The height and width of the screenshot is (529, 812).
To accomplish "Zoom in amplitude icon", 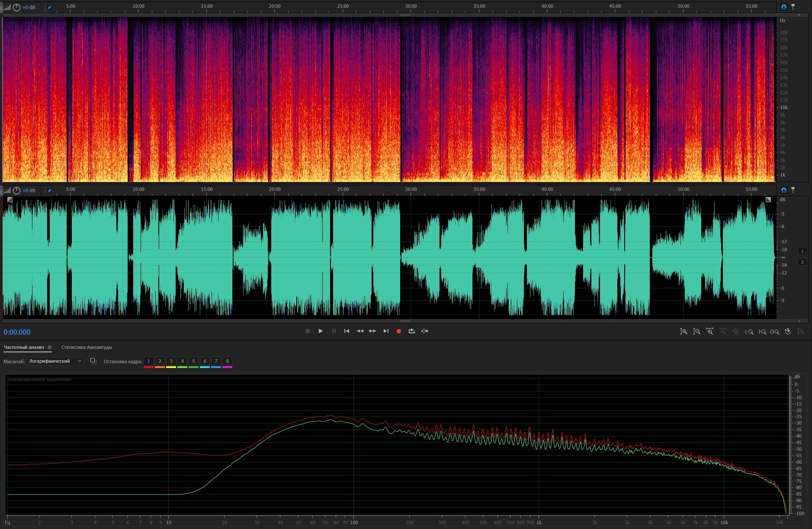I will pos(684,332).
